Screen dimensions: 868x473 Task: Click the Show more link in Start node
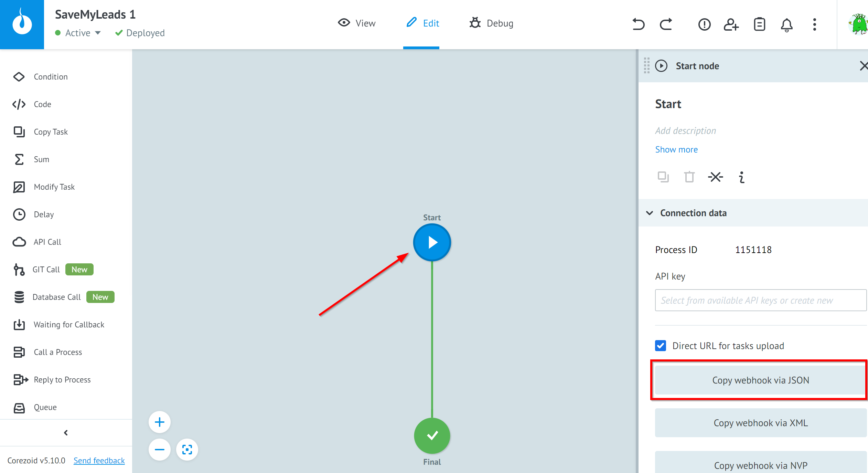pos(676,149)
